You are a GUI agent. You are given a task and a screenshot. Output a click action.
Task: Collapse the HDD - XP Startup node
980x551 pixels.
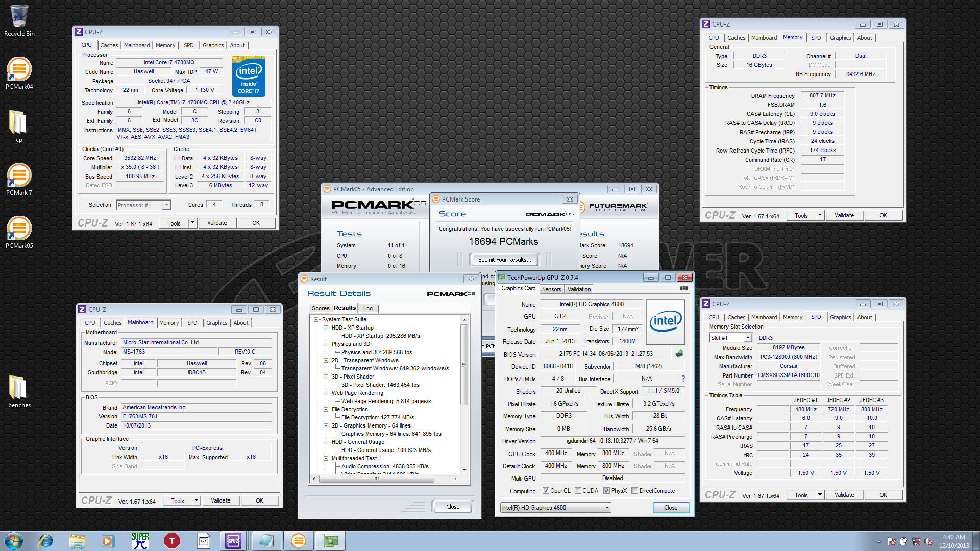326,328
